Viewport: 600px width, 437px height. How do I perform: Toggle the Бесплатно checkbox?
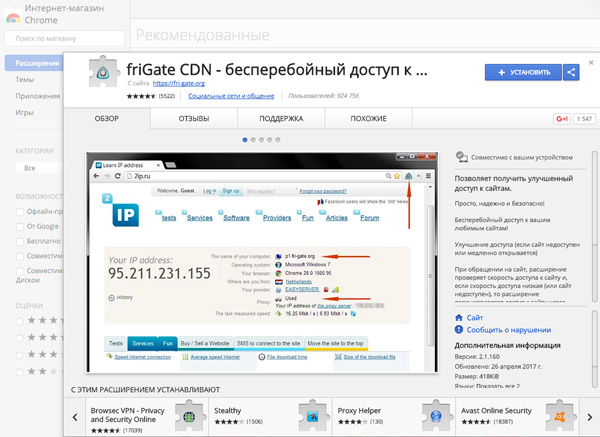pos(20,241)
